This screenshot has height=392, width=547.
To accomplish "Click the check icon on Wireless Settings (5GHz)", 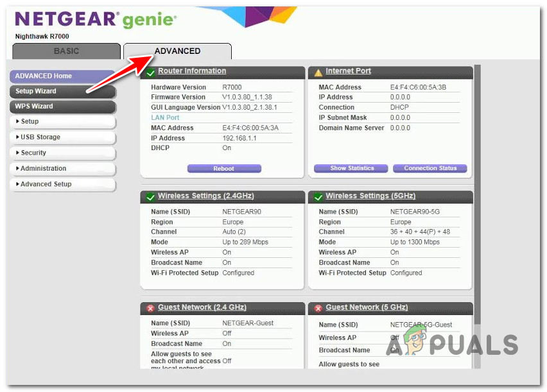I will tap(320, 196).
